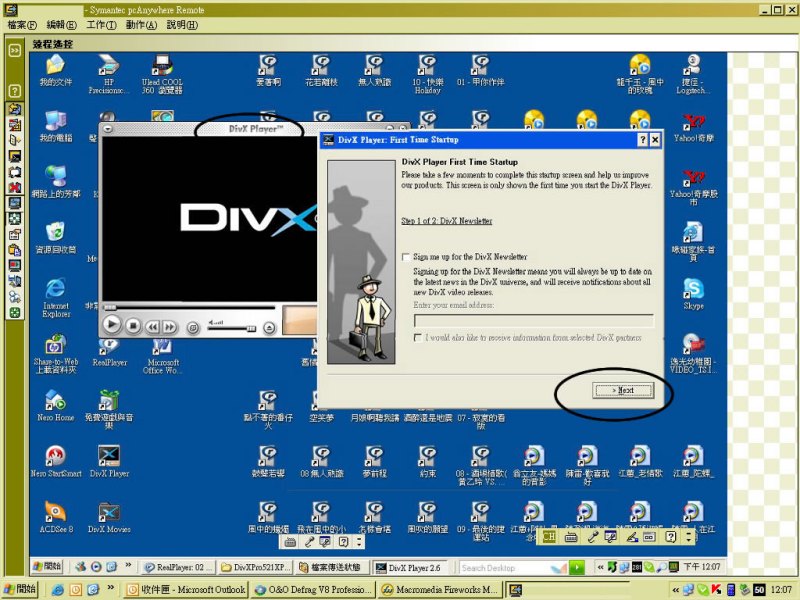Open the options arrows on the CH IME bar

689,536
